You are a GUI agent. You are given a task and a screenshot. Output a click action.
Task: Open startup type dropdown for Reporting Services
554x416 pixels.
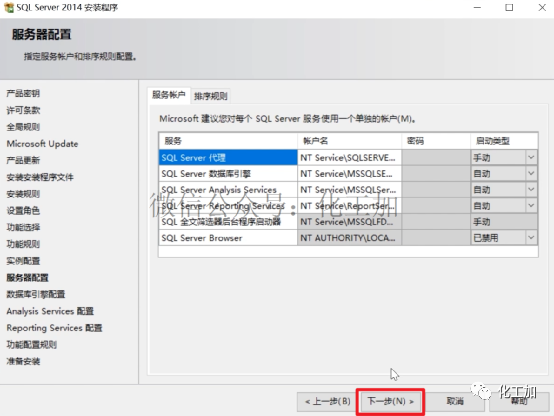[x=531, y=205]
